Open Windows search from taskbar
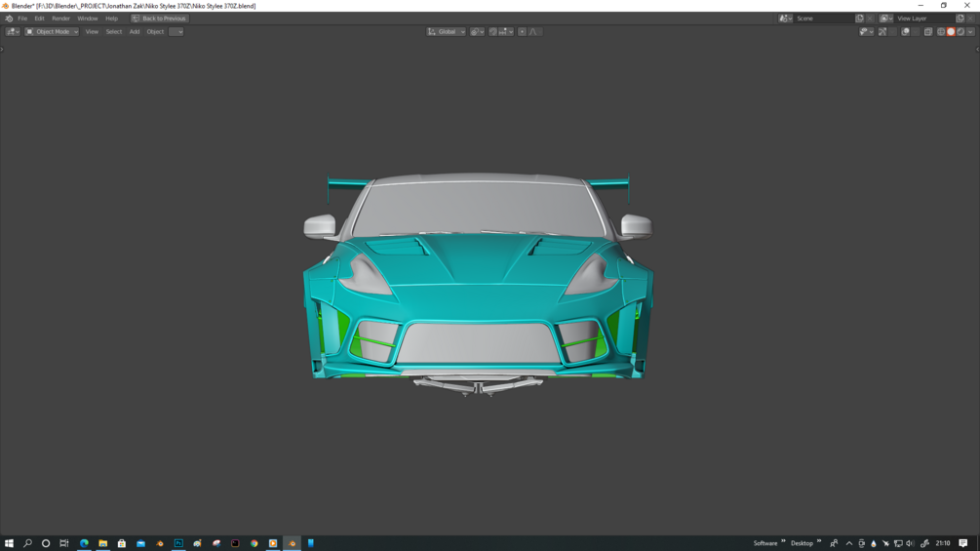 27,543
